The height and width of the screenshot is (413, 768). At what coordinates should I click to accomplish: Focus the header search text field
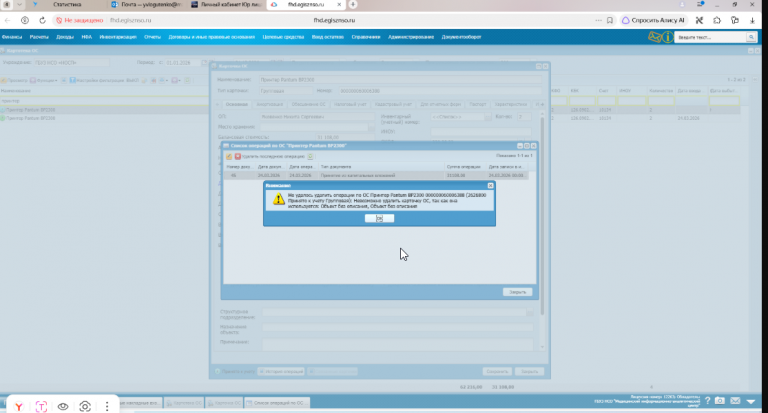[710, 37]
